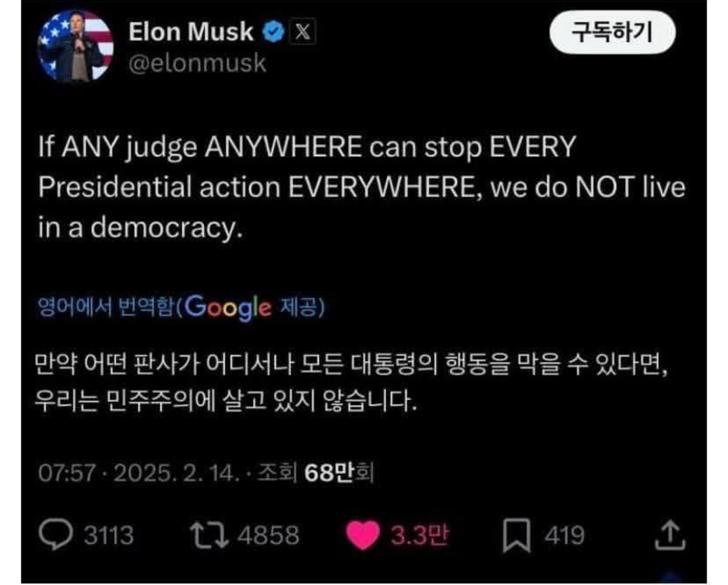Open the share upload icon
The width and height of the screenshot is (728, 585).
670,535
